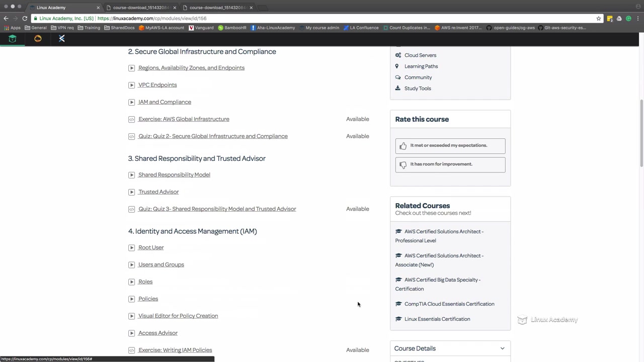Click code icon beside Exercise: Writing IAM Policies
This screenshot has height=362, width=644.
[x=131, y=350]
